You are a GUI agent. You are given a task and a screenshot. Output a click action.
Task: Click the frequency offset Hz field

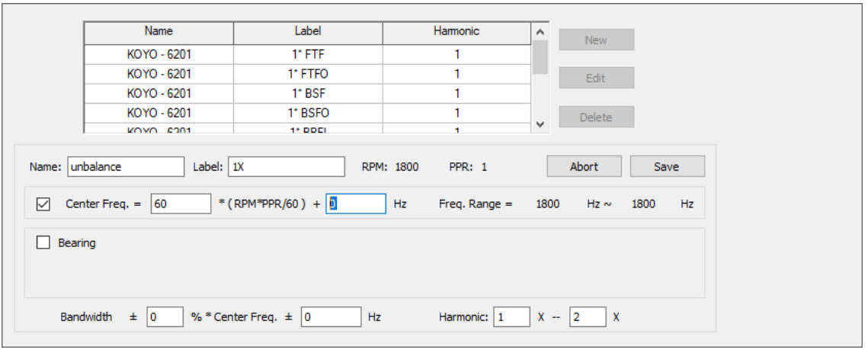pos(355,204)
